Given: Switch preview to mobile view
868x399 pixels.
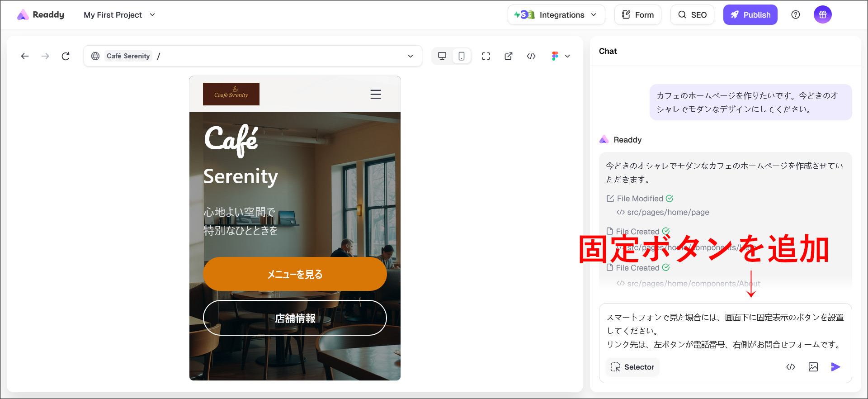Looking at the screenshot, I should coord(461,56).
